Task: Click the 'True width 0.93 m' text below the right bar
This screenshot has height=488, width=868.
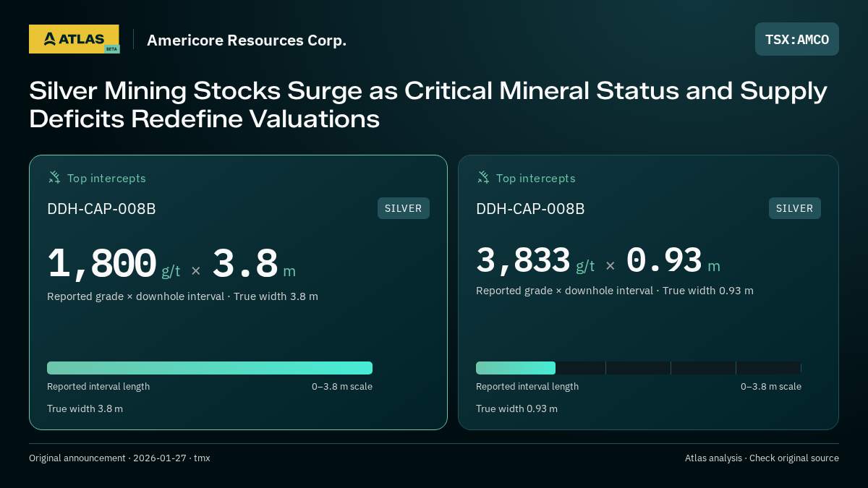Action: (516, 408)
